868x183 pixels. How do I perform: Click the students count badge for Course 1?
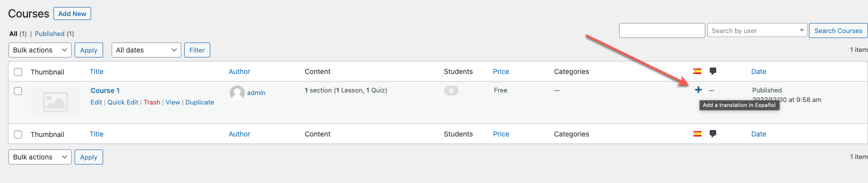pos(451,90)
